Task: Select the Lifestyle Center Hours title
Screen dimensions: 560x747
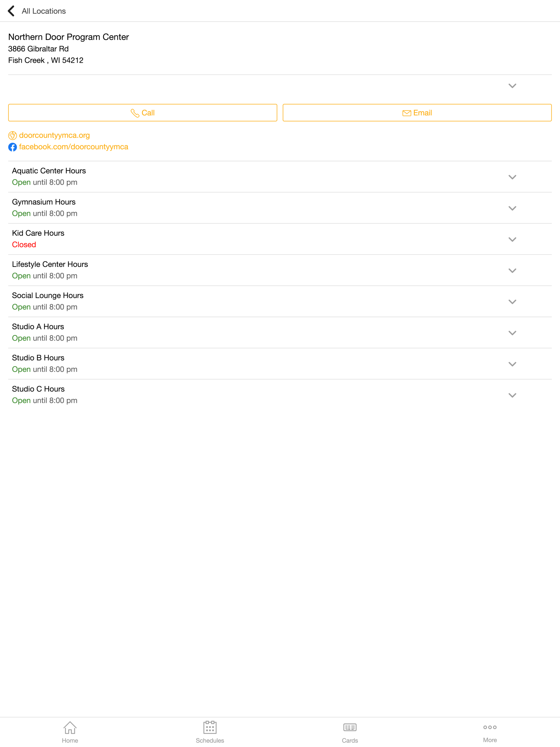Action: [50, 264]
